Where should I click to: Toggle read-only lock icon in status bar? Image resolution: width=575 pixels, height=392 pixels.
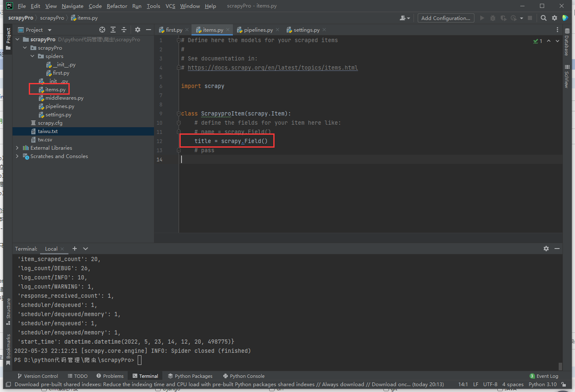tap(564, 384)
